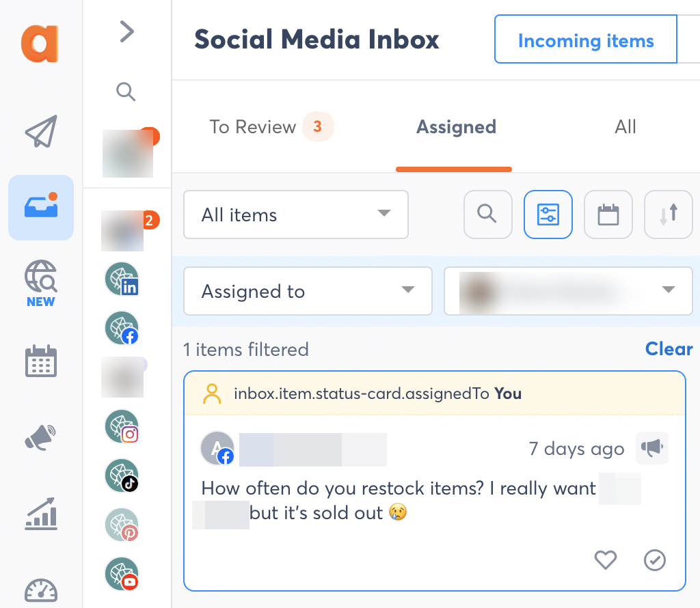Click the assignedTo You status banner
700x608 pixels.
pos(435,394)
